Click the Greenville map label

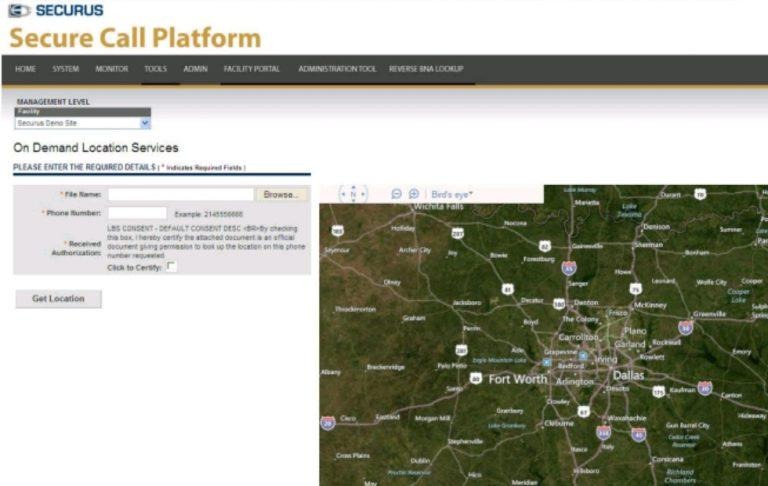click(x=709, y=314)
